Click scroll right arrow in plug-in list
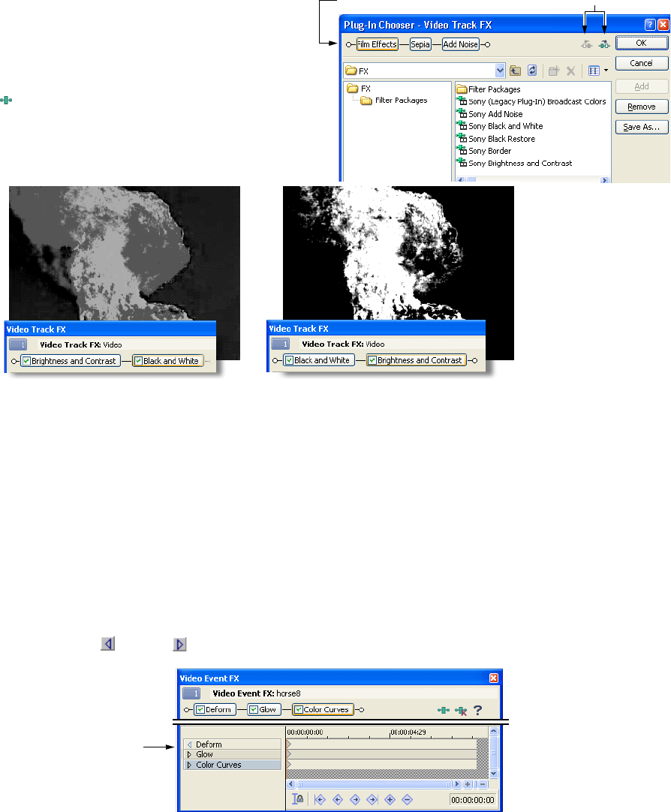Image resolution: width=671 pixels, height=812 pixels. (604, 180)
